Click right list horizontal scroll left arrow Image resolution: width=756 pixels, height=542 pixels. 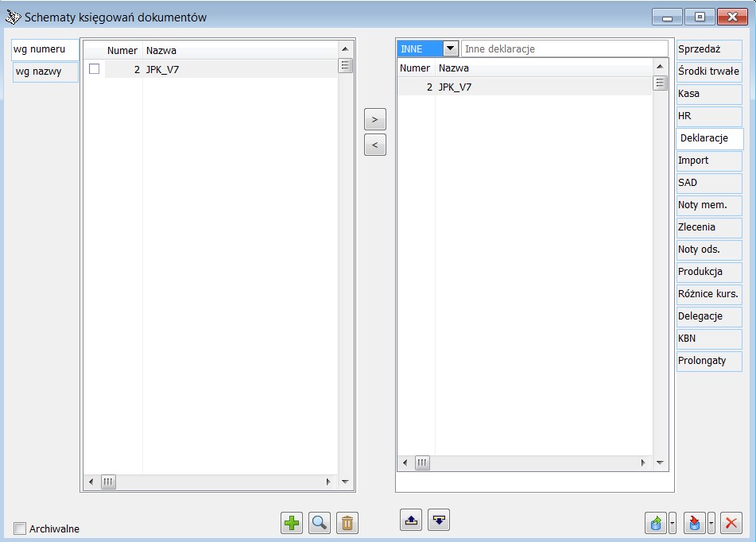point(405,463)
